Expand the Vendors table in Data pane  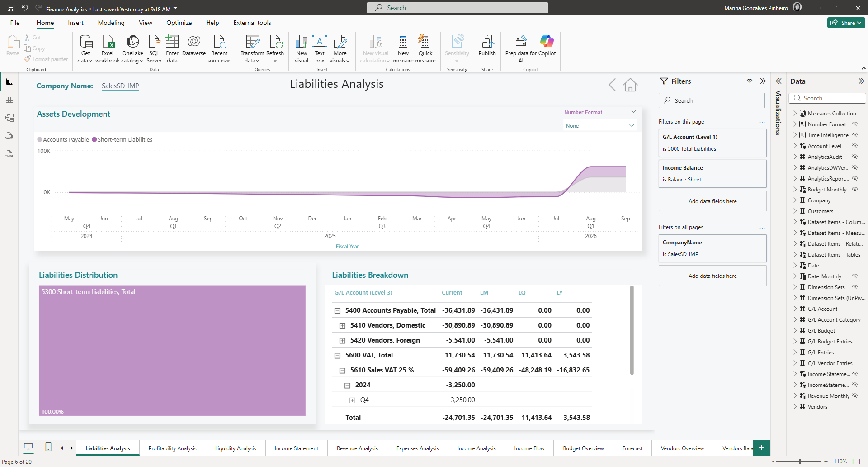click(795, 407)
